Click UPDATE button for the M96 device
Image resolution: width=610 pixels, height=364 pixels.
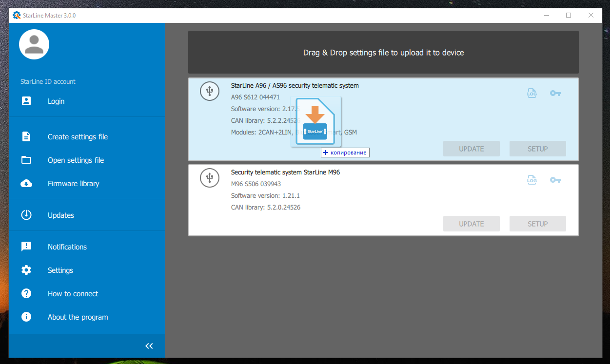(x=472, y=224)
